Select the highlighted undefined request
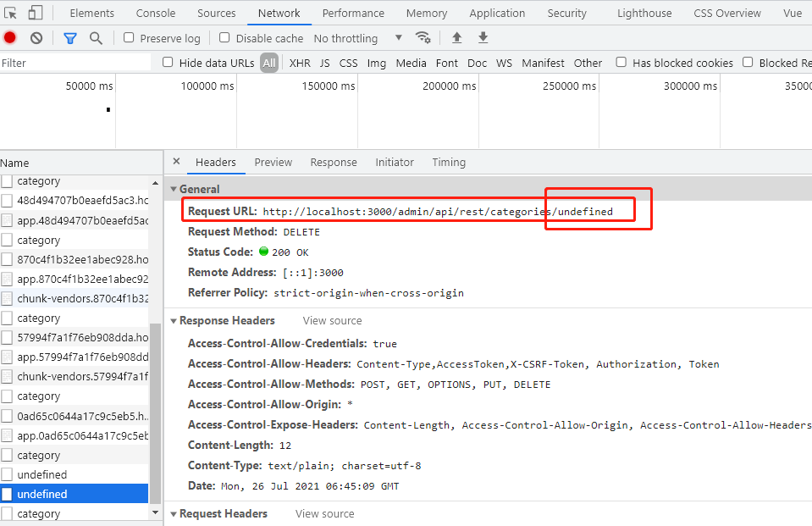The width and height of the screenshot is (812, 526). [x=74, y=494]
